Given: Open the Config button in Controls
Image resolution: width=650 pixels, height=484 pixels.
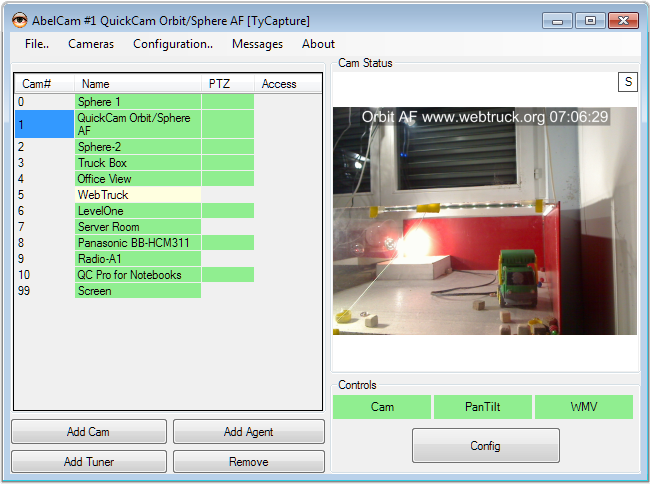Looking at the screenshot, I should coord(485,446).
